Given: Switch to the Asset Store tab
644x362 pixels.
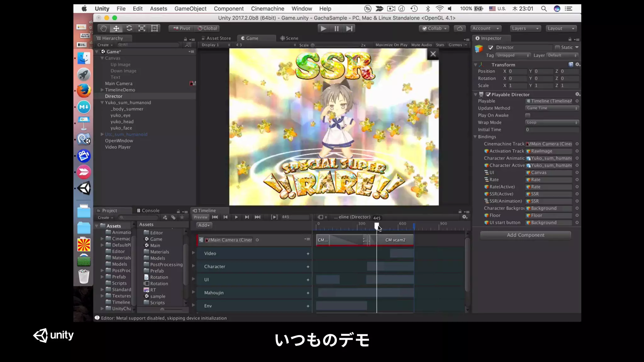Looking at the screenshot, I should click(x=216, y=38).
